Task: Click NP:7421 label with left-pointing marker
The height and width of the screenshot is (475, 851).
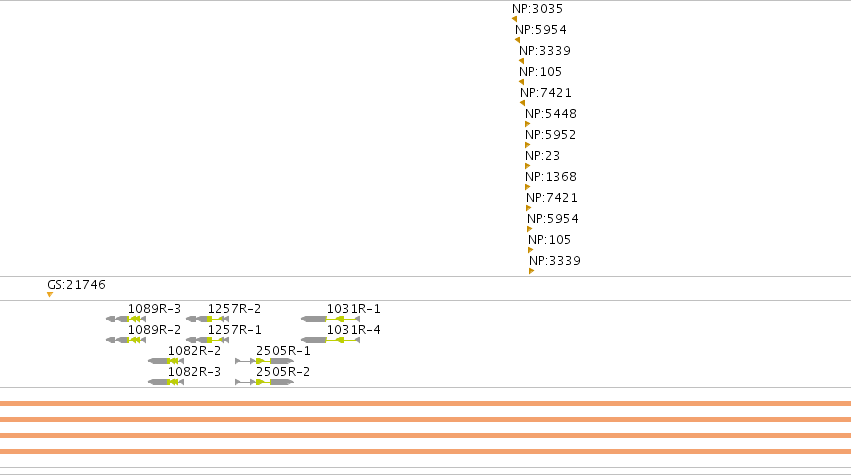Action: click(x=546, y=93)
